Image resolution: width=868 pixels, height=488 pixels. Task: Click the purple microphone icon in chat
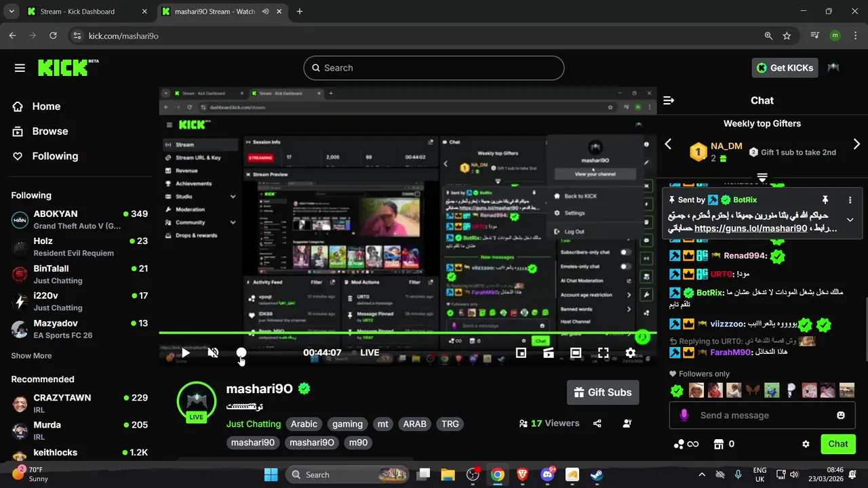point(684,415)
